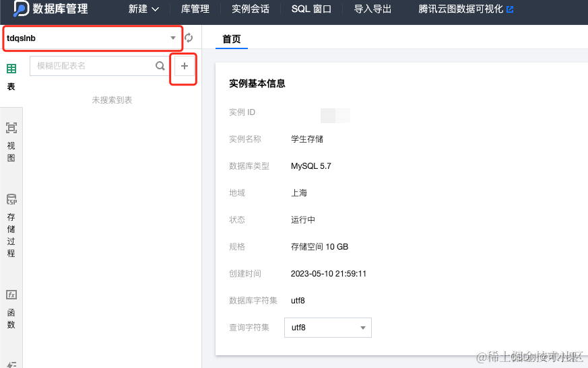This screenshot has width=588, height=368.
Task: Expand the tdqslnb database selector
Action: coord(92,38)
